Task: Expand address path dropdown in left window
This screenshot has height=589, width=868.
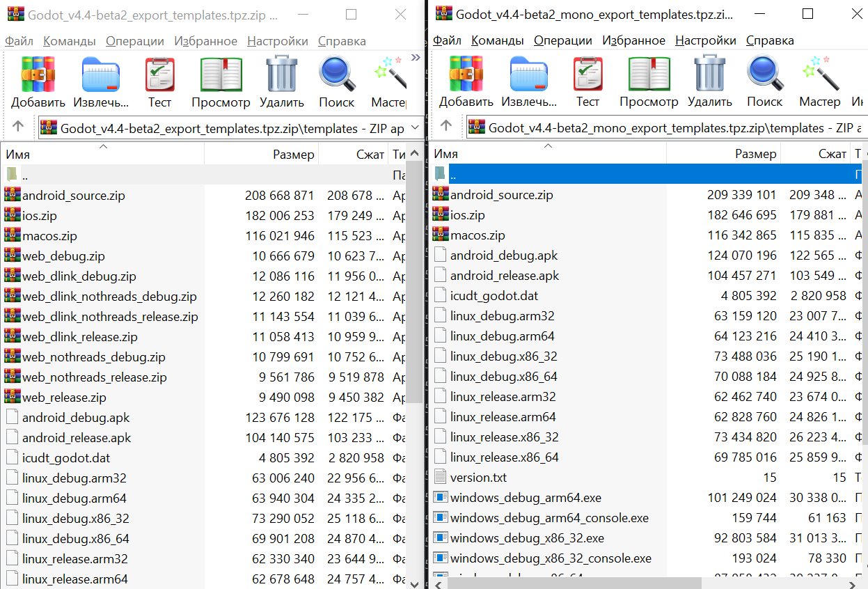Action: pyautogui.click(x=416, y=128)
